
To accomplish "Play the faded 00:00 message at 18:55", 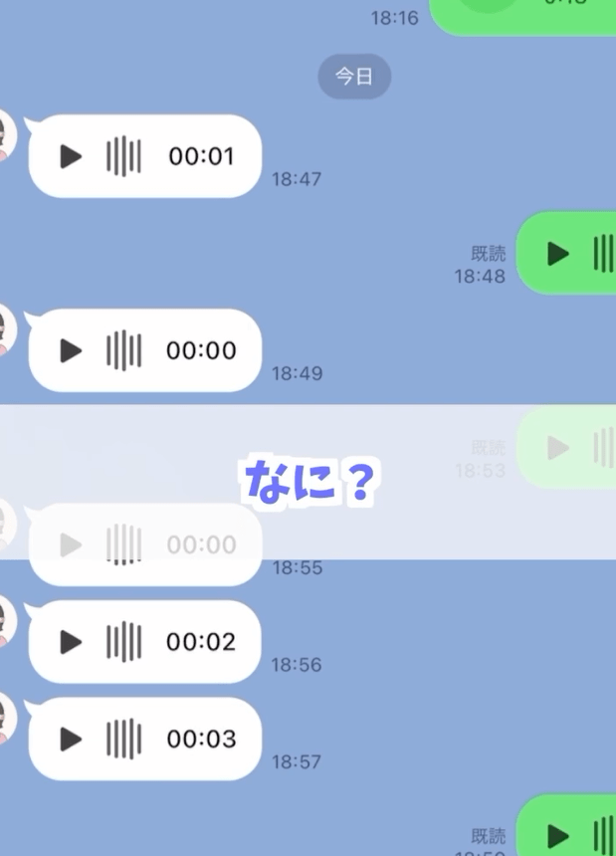I will pos(71,544).
